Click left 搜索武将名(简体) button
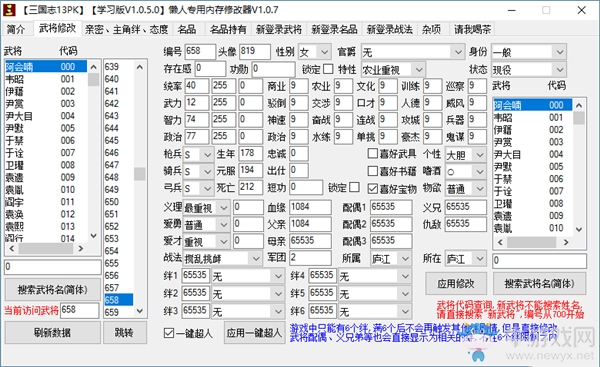This screenshot has height=367, width=600. coord(53,290)
